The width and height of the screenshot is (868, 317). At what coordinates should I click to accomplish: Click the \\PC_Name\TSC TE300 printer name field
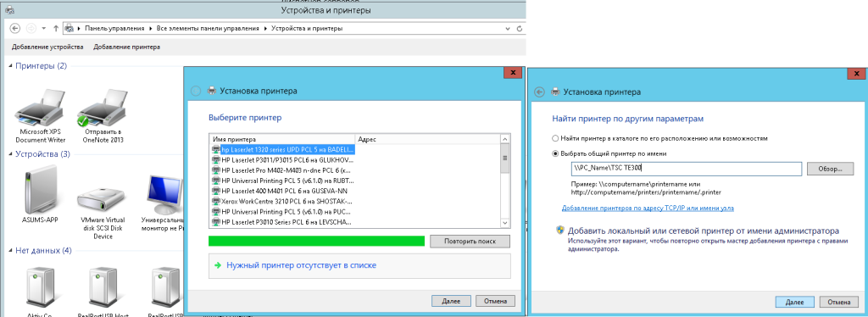click(687, 169)
